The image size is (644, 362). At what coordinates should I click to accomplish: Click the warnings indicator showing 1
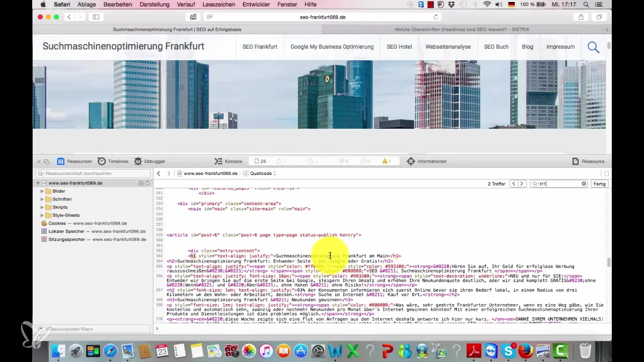click(387, 161)
